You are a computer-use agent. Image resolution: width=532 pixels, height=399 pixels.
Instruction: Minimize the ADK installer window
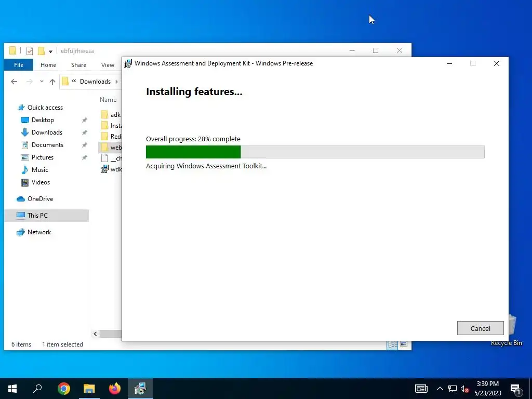pyautogui.click(x=449, y=63)
